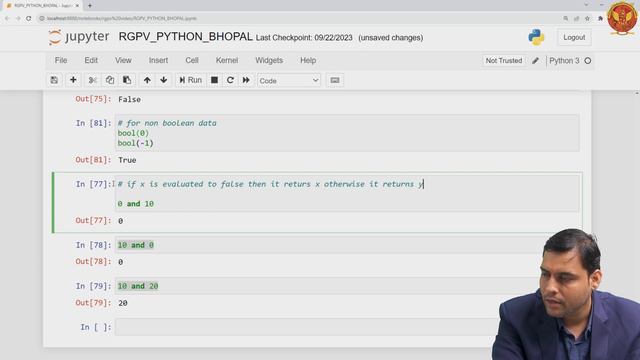Screen dimensions: 640x360
Task: Cut selected cells with the scissors icon
Action: [x=93, y=80]
